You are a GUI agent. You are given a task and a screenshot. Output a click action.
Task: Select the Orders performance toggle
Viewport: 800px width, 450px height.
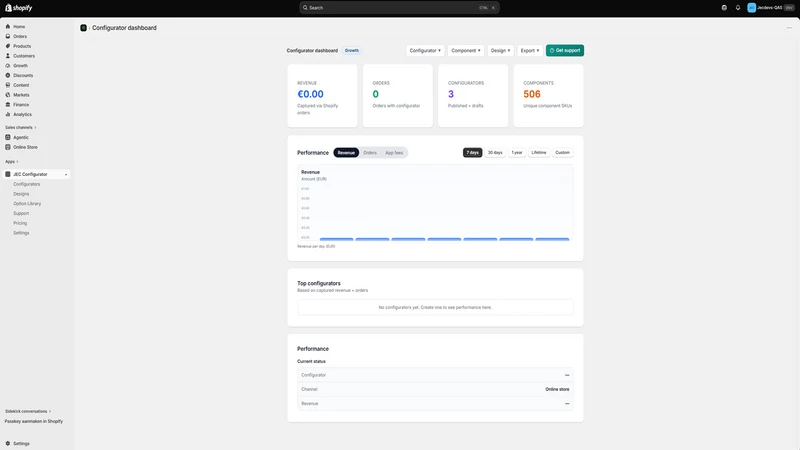(370, 153)
